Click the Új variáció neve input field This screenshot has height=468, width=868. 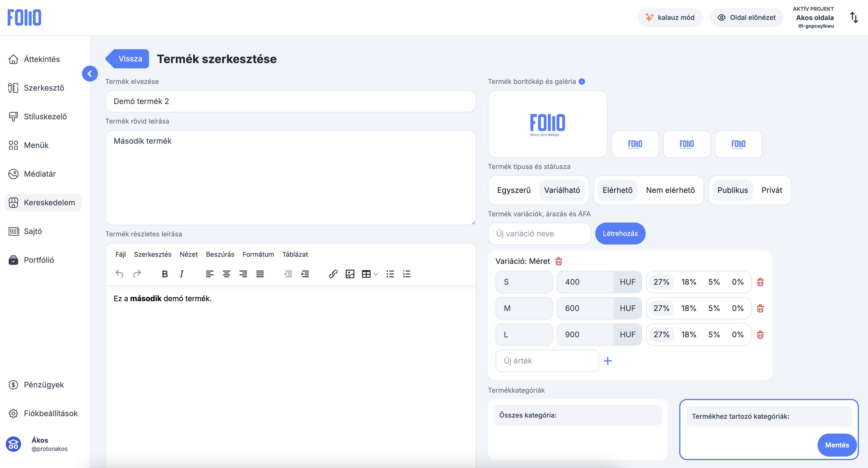pos(539,234)
